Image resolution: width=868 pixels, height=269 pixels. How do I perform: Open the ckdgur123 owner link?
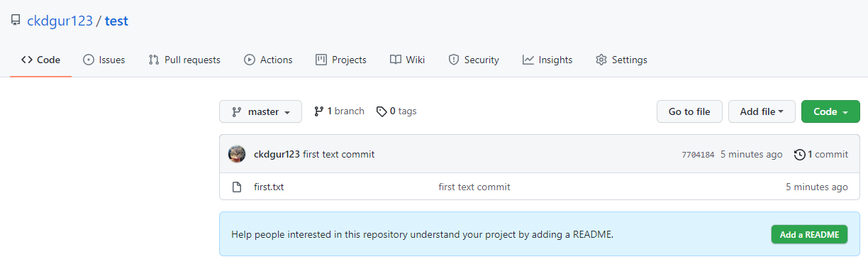(x=60, y=21)
